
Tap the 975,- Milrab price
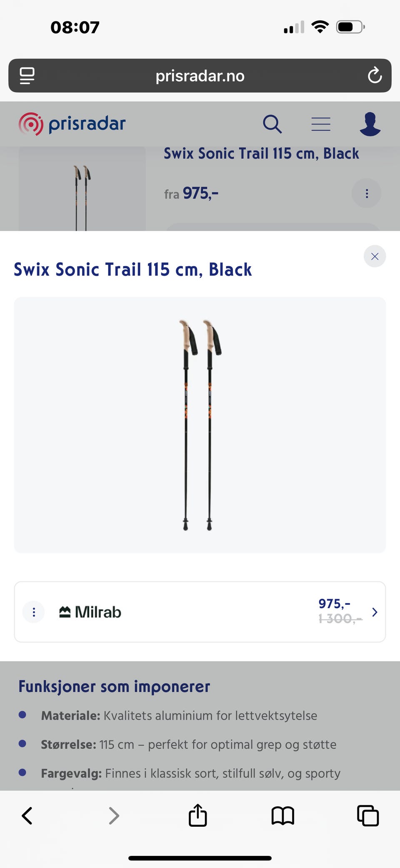tap(334, 604)
